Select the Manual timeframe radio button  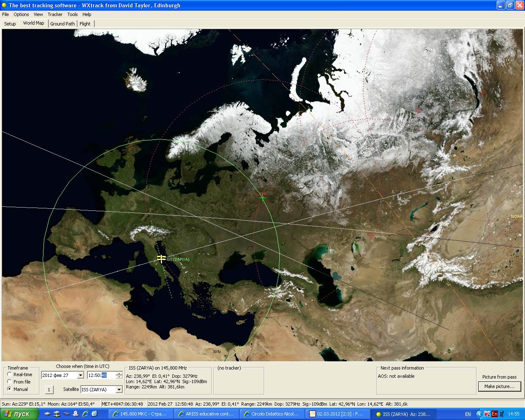(x=9, y=389)
